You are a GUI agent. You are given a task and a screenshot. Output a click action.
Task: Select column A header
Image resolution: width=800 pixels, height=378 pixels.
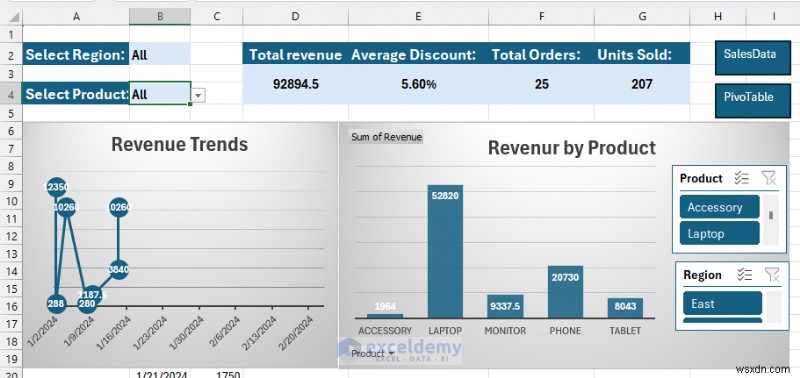click(76, 17)
